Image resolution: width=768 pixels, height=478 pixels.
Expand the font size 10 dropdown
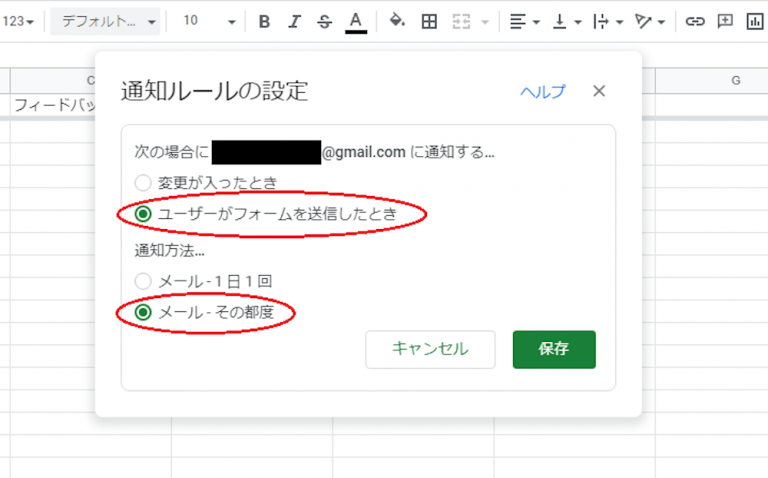211,21
